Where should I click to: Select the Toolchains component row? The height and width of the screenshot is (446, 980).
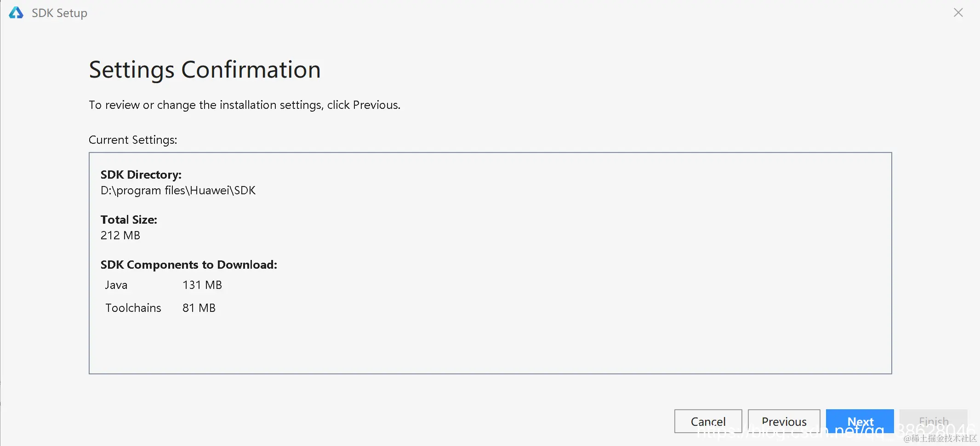133,308
